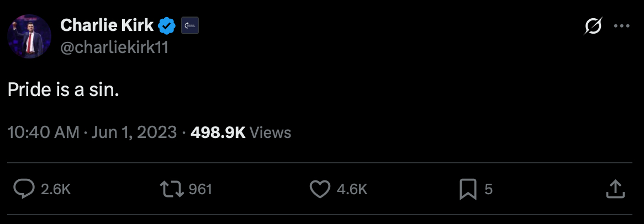Screen dimensions: 644x224
Task: Click the blue verified checkmark badge
Action: tap(167, 25)
